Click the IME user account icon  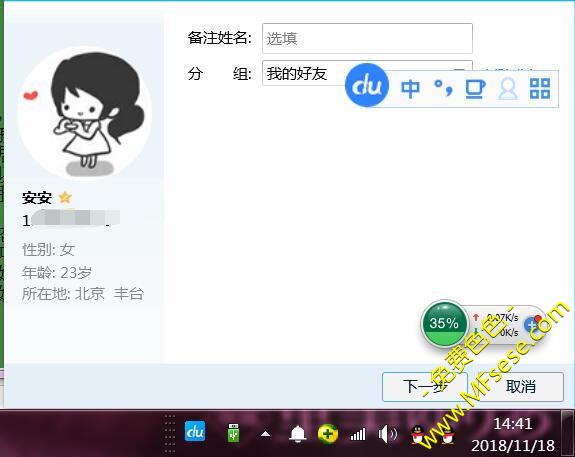[x=508, y=89]
